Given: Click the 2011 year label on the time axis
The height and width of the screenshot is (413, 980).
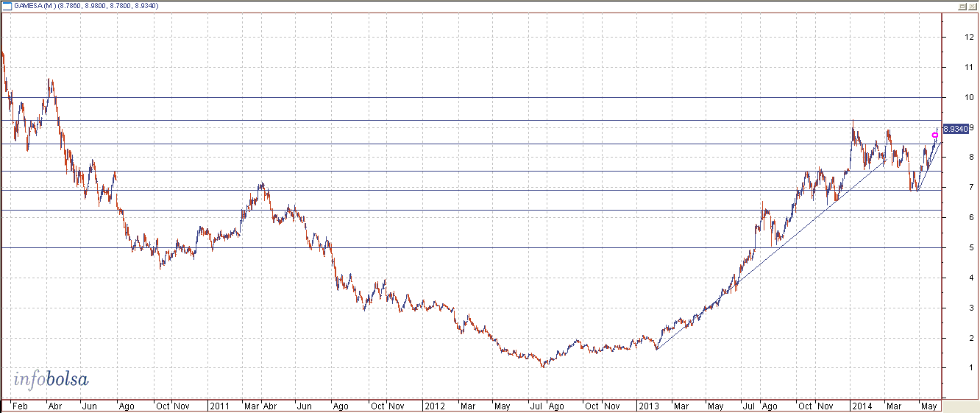Looking at the screenshot, I should (x=219, y=406).
